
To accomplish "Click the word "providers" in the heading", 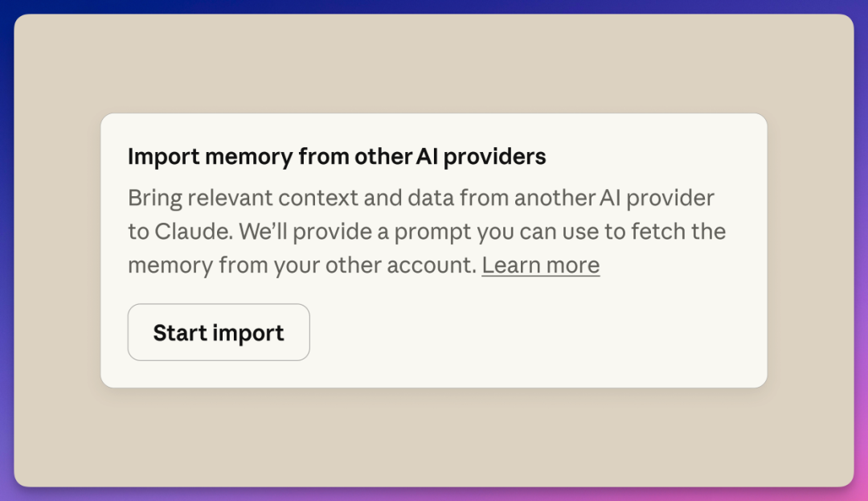I will coord(494,157).
